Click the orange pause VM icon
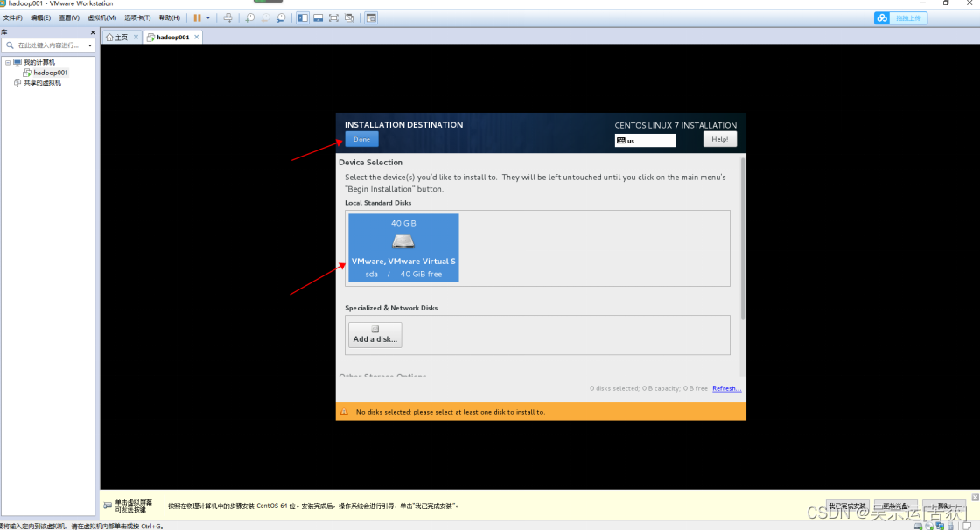The height and width of the screenshot is (530, 980). click(x=198, y=17)
